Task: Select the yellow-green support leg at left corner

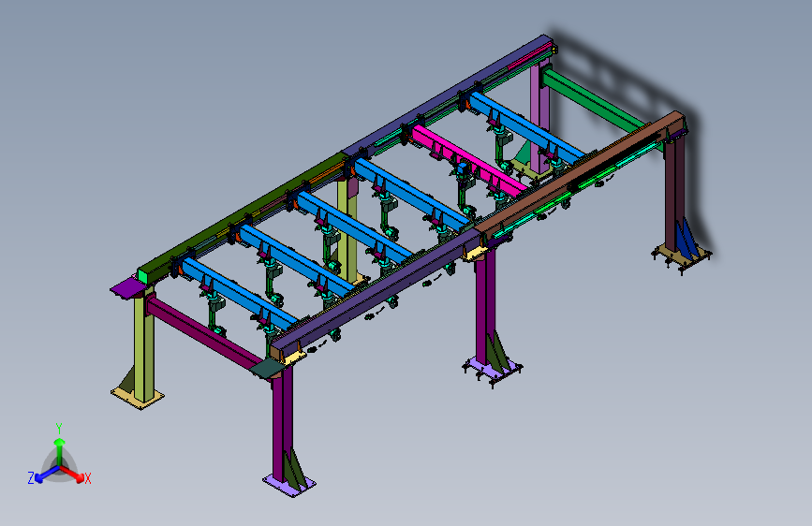Action: click(144, 344)
